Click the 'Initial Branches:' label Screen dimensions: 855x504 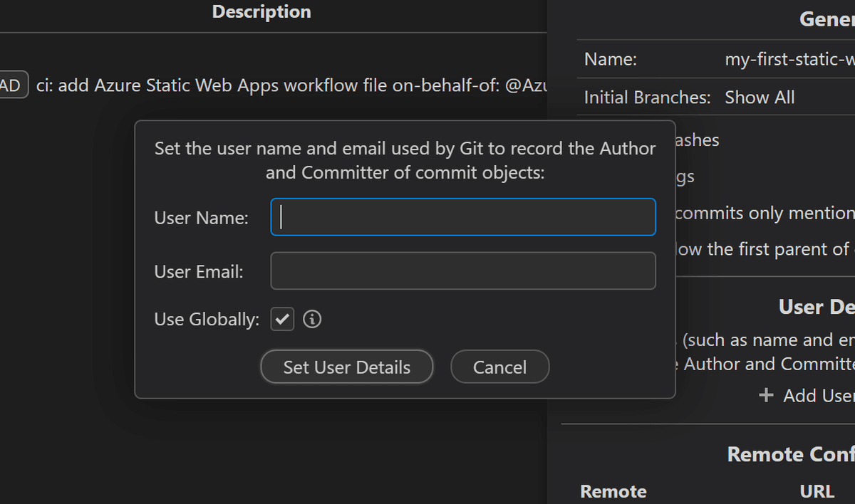click(647, 98)
